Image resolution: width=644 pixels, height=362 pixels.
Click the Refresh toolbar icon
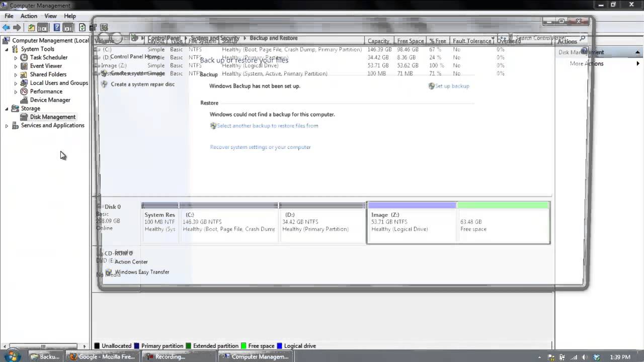[x=82, y=28]
